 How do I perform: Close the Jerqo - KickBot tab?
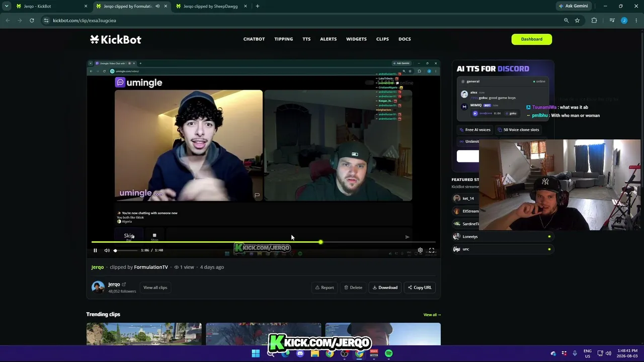pos(86,6)
